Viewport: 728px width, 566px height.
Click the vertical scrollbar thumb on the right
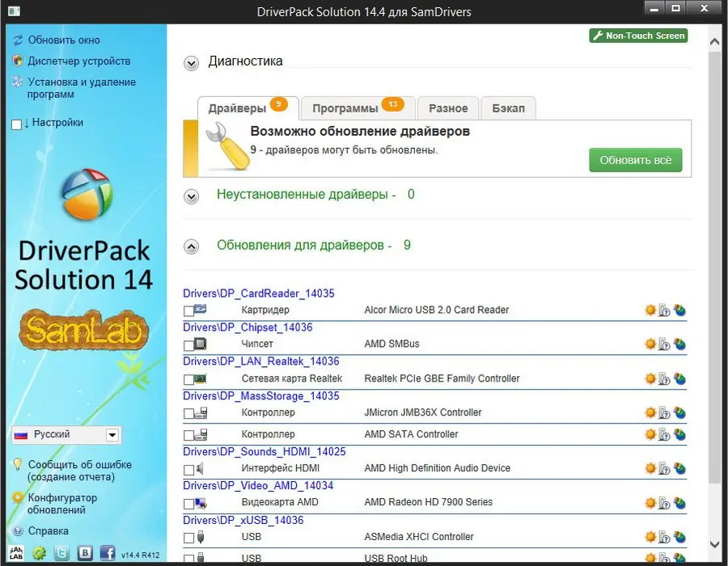715,268
